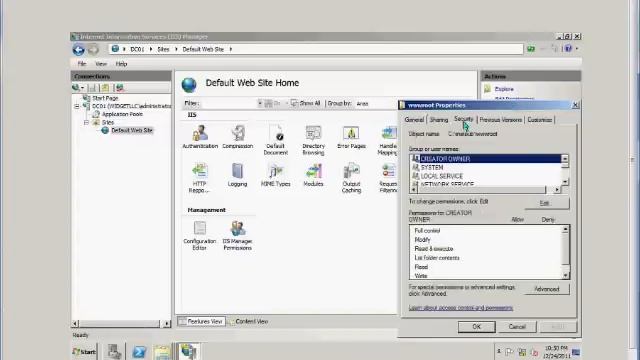Viewport: 640px width, 360px height.
Task: Click the Filter input field
Action: [229, 104]
